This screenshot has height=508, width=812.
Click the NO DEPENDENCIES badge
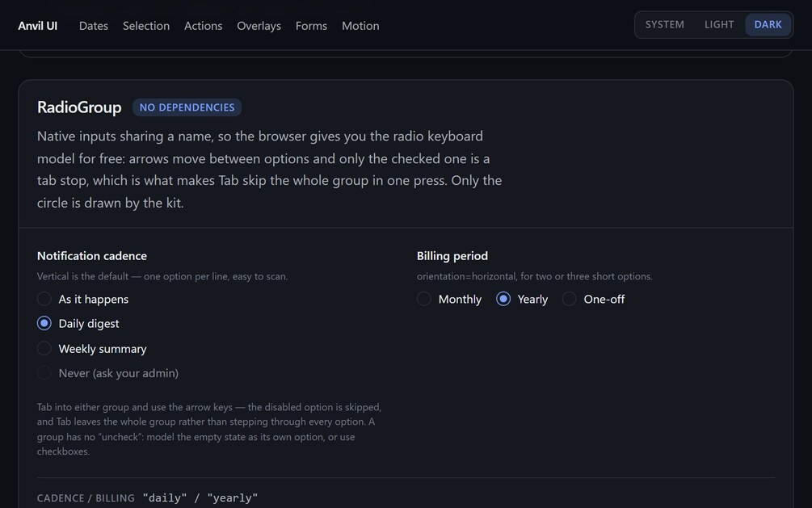pyautogui.click(x=187, y=107)
